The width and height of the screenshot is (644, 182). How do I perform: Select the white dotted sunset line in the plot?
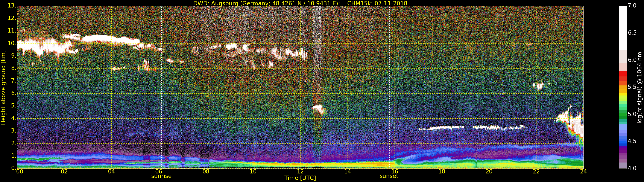pyautogui.click(x=389, y=87)
